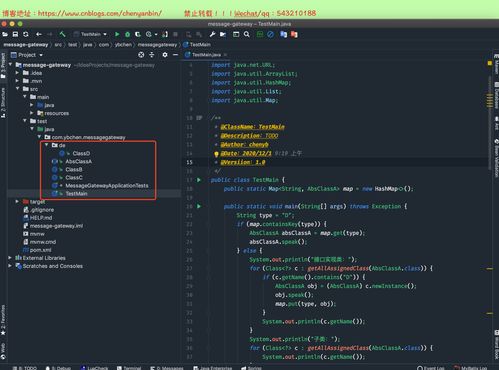Run with Coverage toolbar icon
The image size is (499, 370).
coord(138,34)
